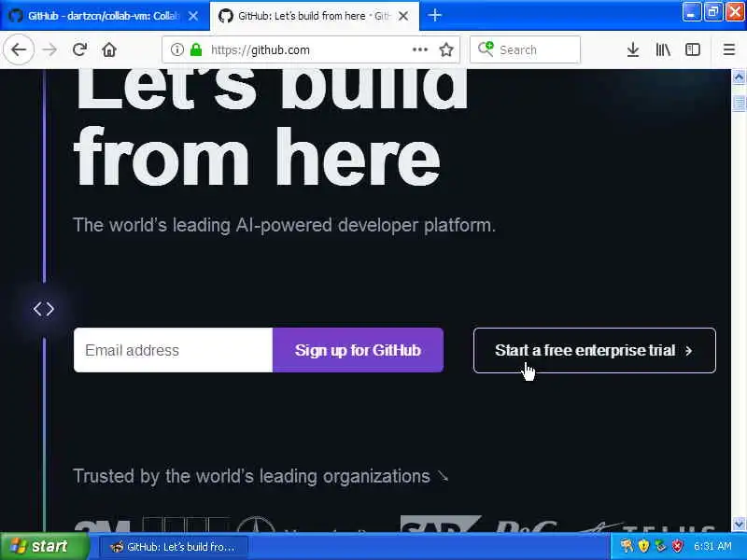Click the scrollbar down arrow
The height and width of the screenshot is (560, 747).
(x=739, y=525)
